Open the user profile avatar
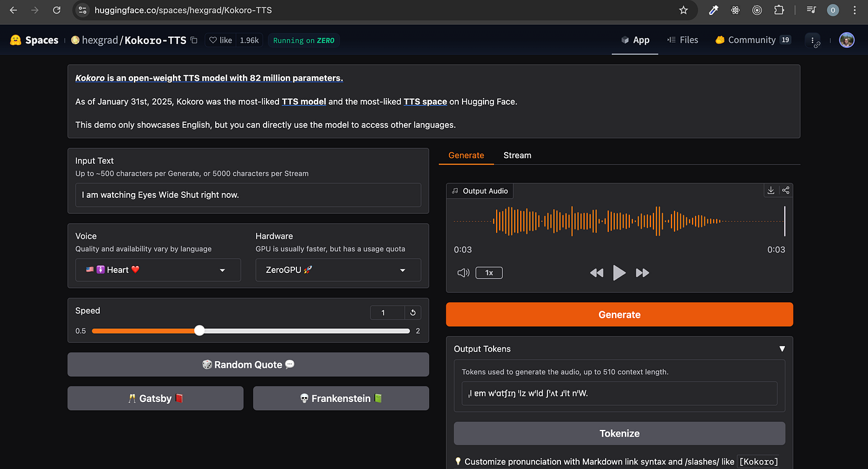 coord(846,40)
